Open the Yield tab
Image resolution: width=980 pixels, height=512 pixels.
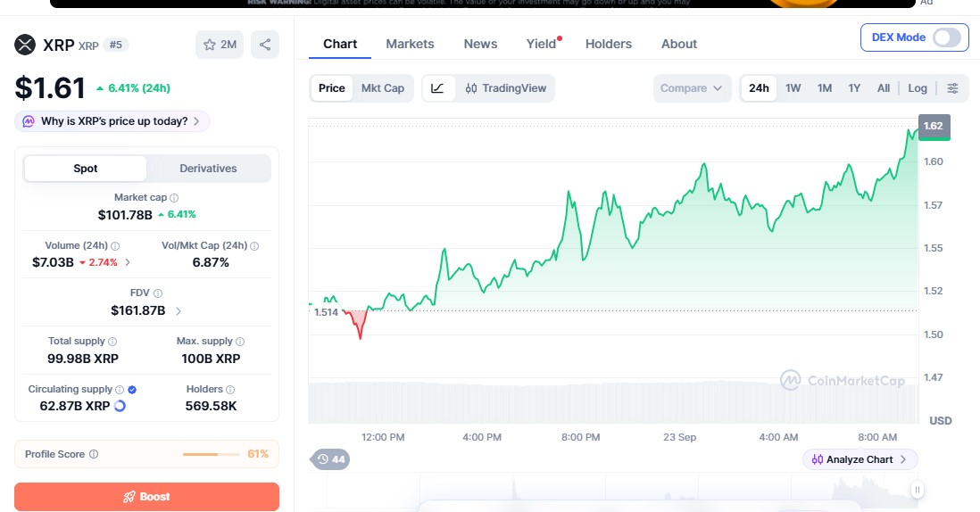coord(541,44)
